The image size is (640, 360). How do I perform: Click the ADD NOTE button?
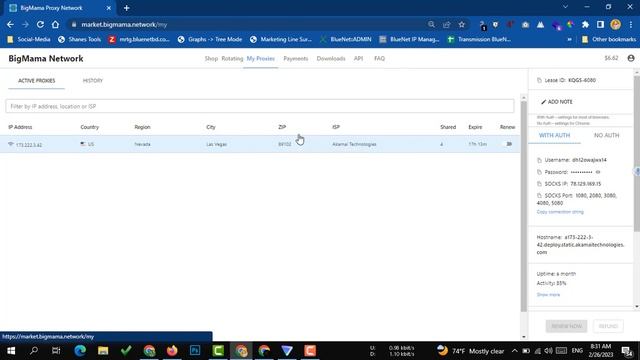557,102
